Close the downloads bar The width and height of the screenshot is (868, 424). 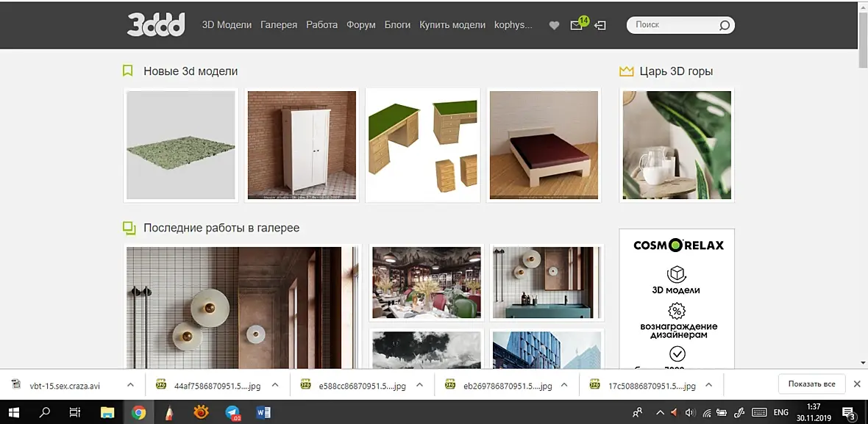(x=856, y=384)
